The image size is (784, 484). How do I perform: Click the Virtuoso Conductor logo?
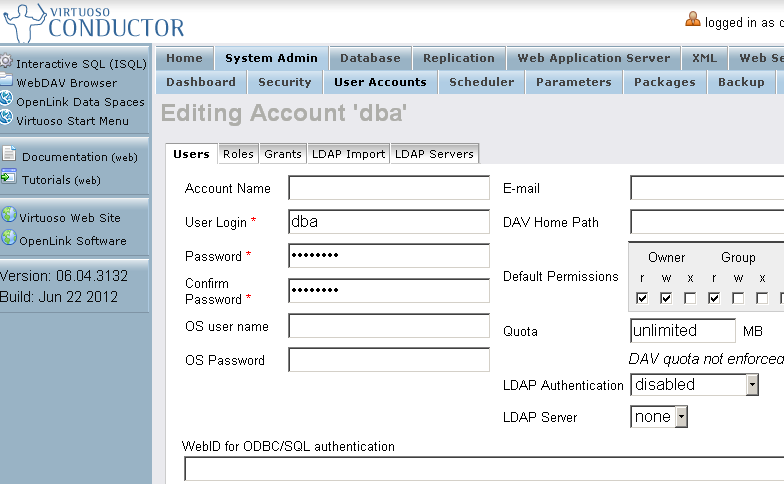coord(94,23)
